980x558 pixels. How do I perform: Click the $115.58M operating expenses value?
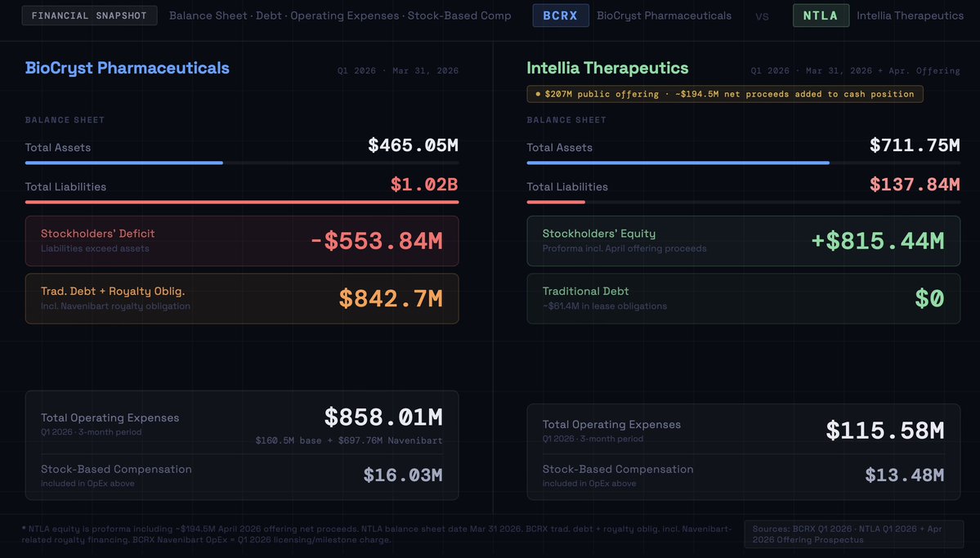(885, 431)
